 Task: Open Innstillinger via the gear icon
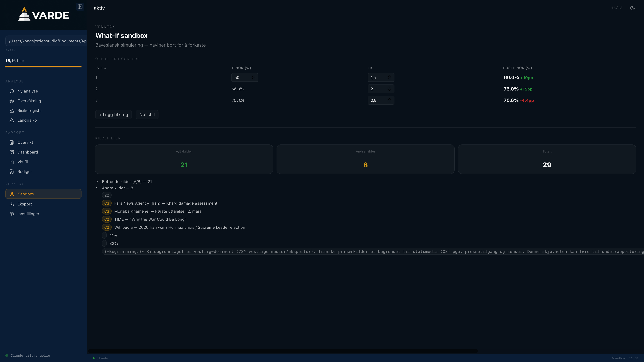coord(12,214)
